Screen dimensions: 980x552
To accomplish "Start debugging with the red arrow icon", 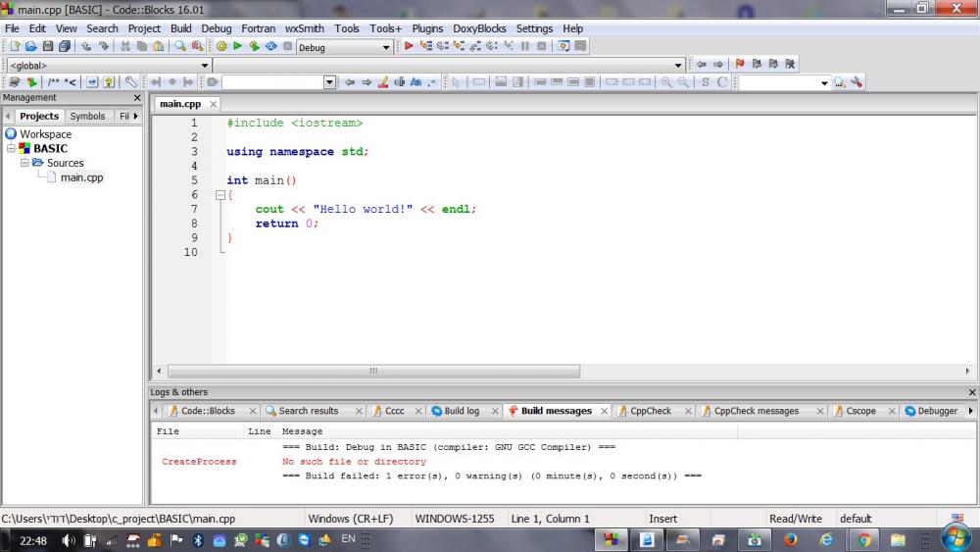I will point(409,46).
